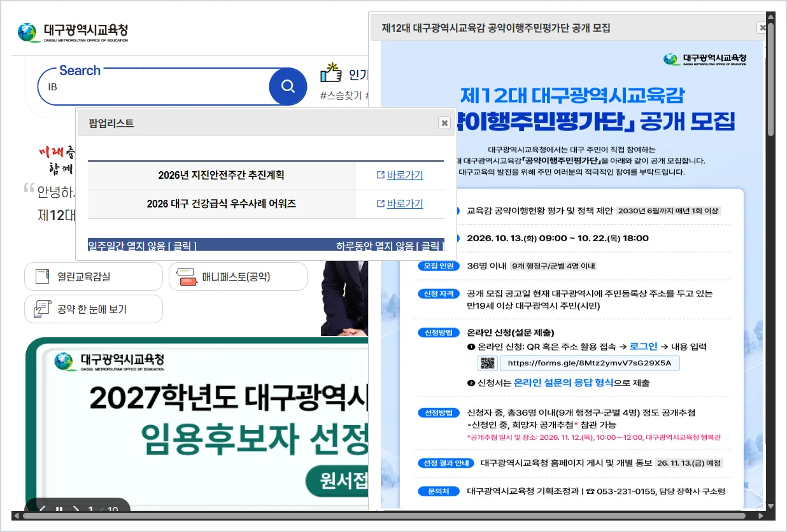Click the 신청방법 label in poster
Screen dimensions: 787x532
(x=438, y=333)
